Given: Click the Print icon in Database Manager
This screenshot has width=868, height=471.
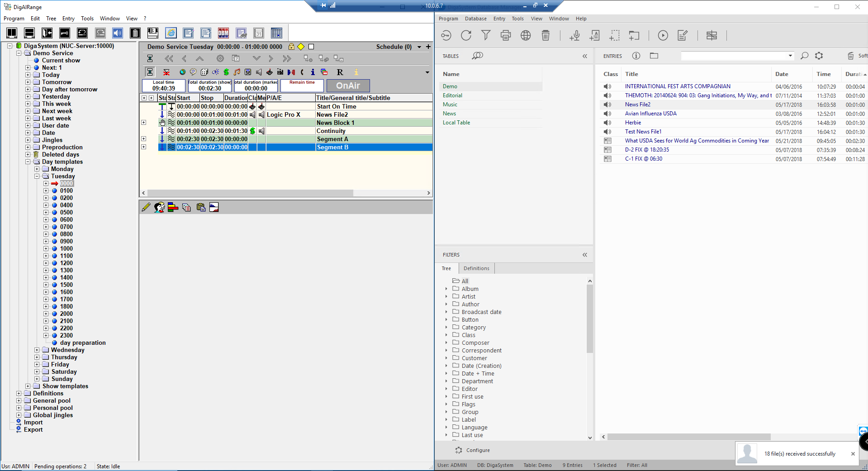Looking at the screenshot, I should [506, 35].
